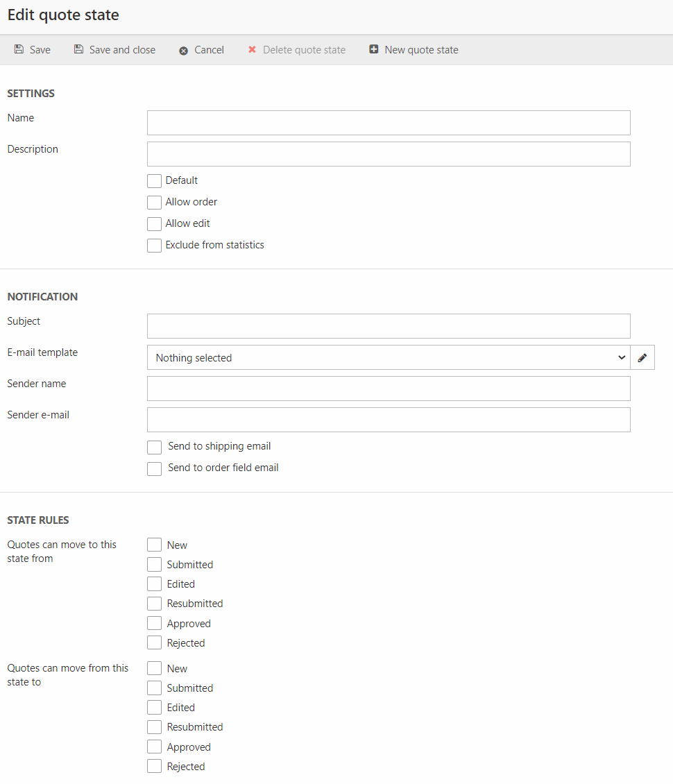Screen dimensions: 673x784
Task: Click the E-mail template dropdown arrow
Action: click(621, 358)
